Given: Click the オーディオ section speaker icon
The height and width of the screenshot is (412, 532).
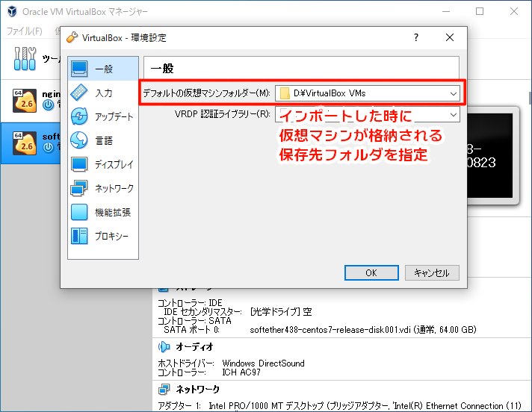Looking at the screenshot, I should 164,347.
